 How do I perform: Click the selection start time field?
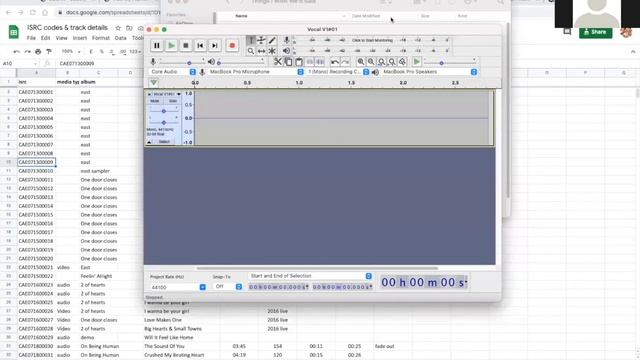pos(279,287)
